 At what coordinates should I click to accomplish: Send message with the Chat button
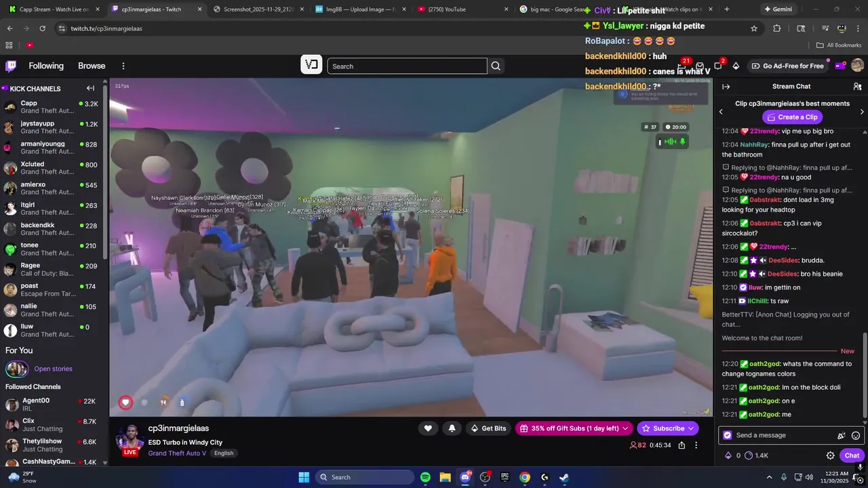pyautogui.click(x=852, y=455)
